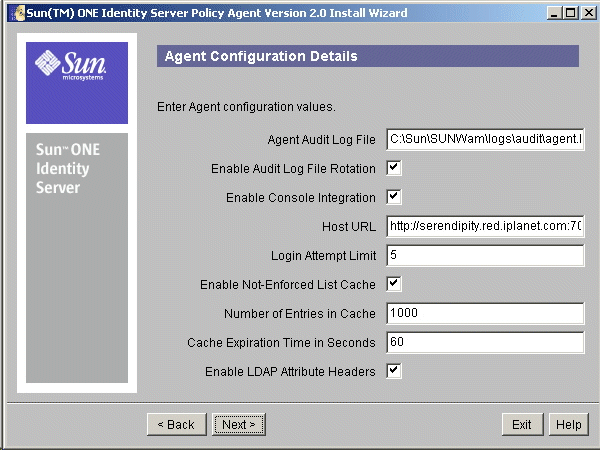Exit the install wizard
This screenshot has height=450, width=600.
click(522, 424)
